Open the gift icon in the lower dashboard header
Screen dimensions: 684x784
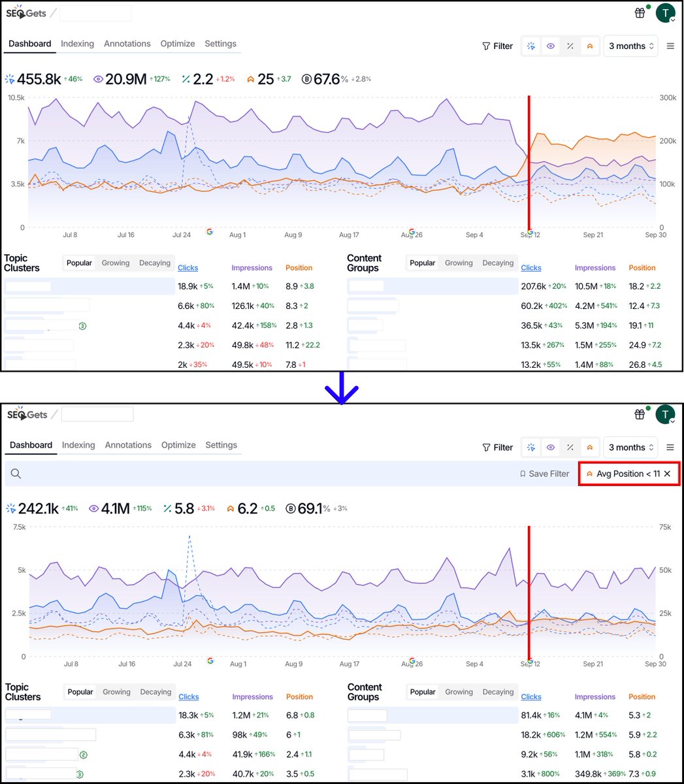(x=640, y=414)
